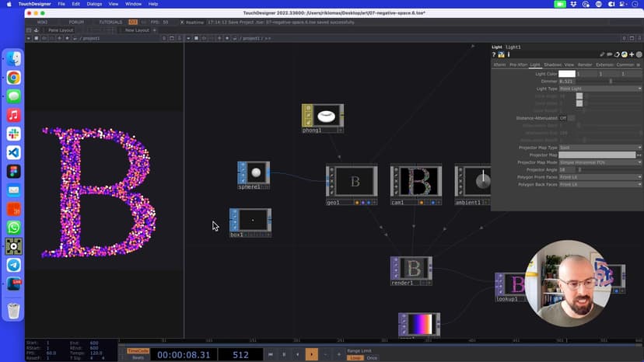Enable Loop range limit mode

click(x=355, y=357)
